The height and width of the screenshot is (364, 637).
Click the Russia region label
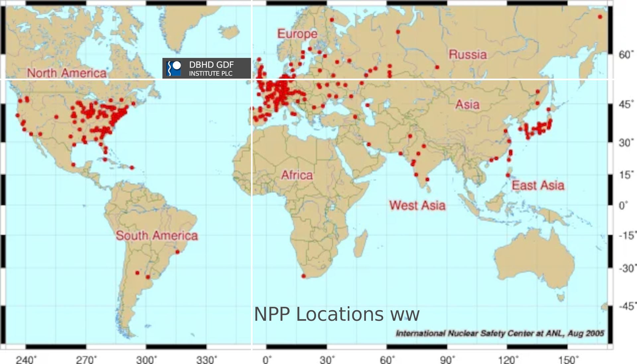(467, 55)
